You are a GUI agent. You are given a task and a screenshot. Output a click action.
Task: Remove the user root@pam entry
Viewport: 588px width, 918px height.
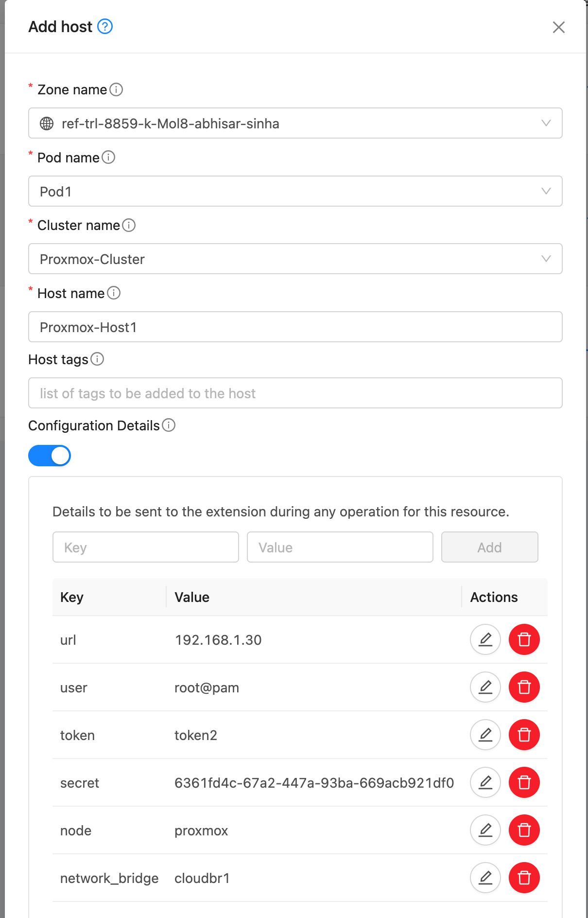click(x=524, y=687)
